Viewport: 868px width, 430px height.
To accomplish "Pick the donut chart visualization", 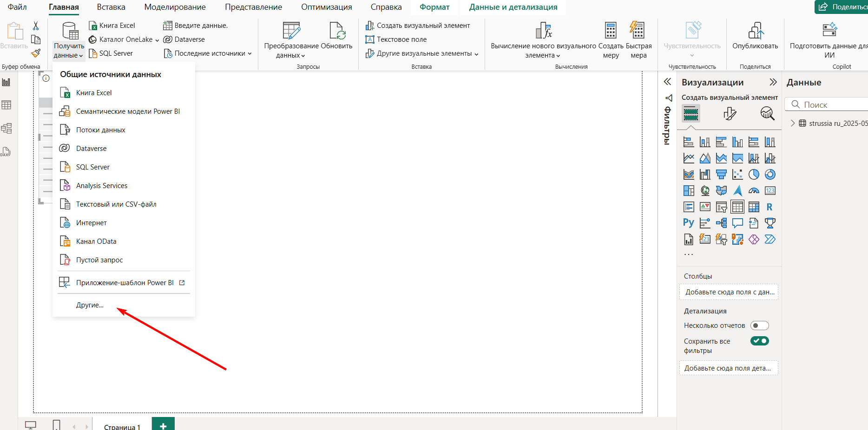I will [769, 174].
